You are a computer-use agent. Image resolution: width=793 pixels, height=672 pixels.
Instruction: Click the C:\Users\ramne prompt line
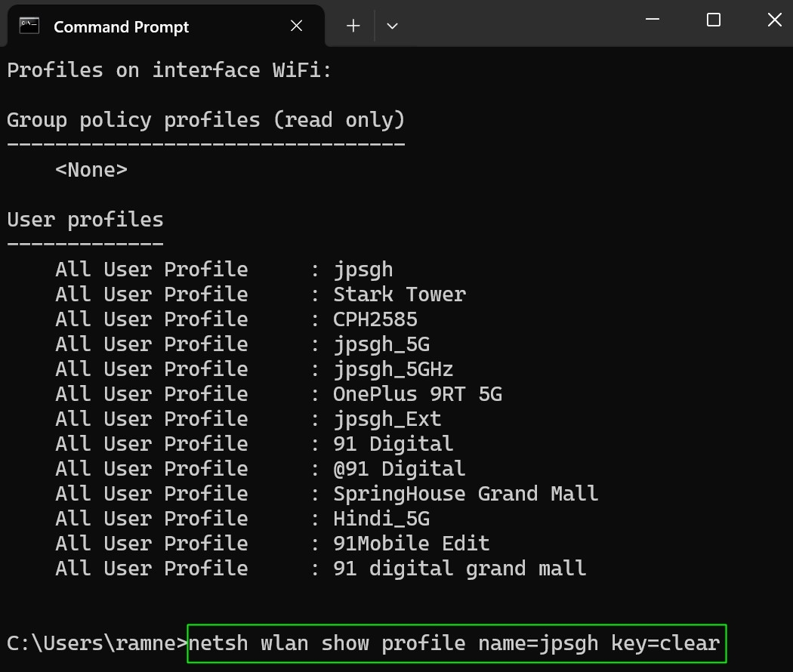94,643
